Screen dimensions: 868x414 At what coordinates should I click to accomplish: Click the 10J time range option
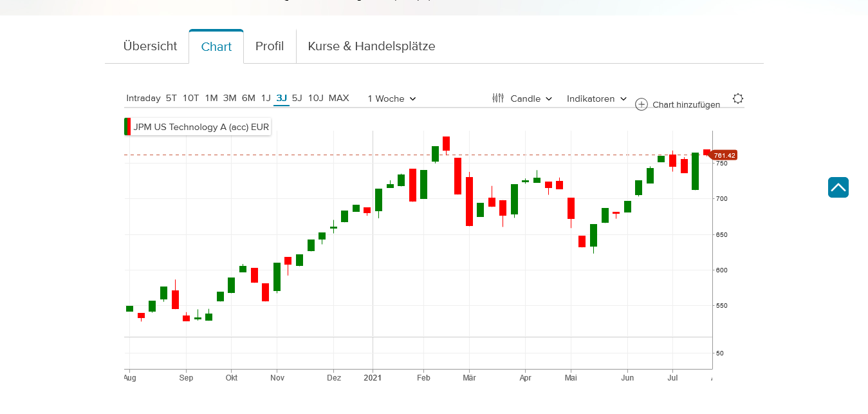(x=315, y=98)
